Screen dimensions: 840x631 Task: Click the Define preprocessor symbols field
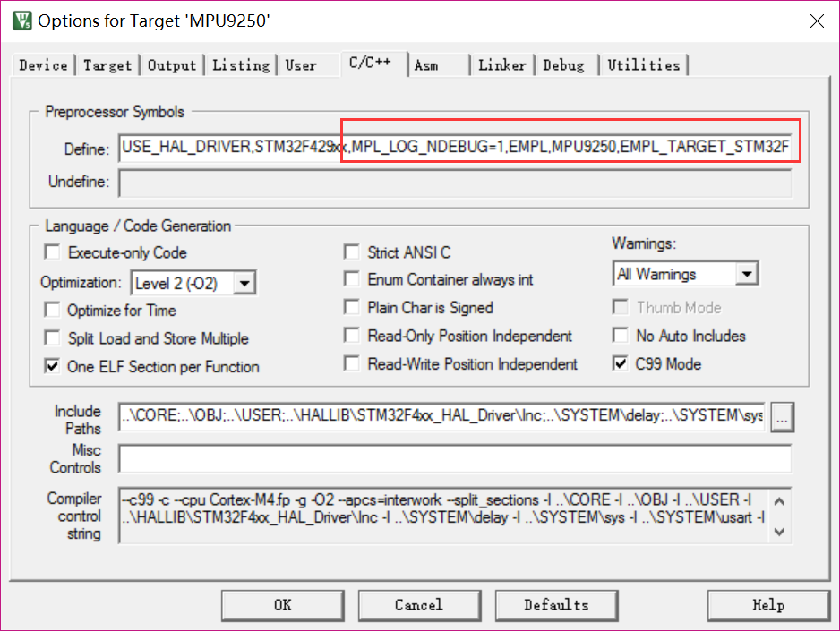(455, 147)
